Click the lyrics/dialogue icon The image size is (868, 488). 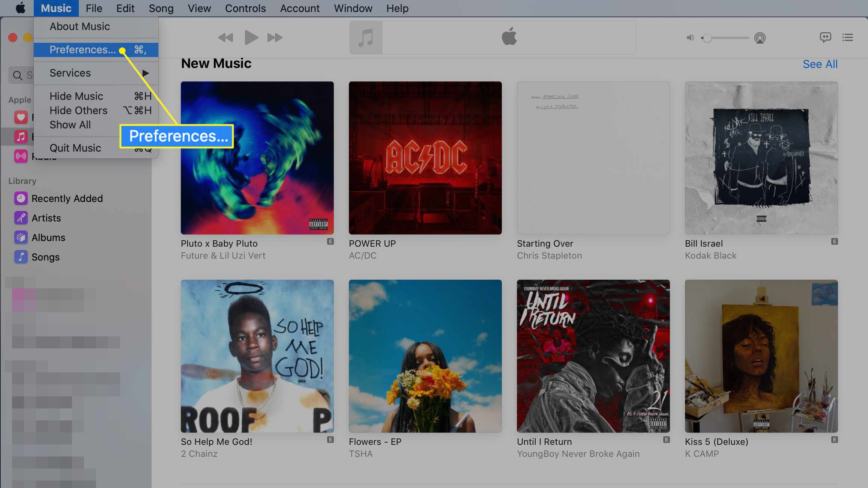[825, 37]
